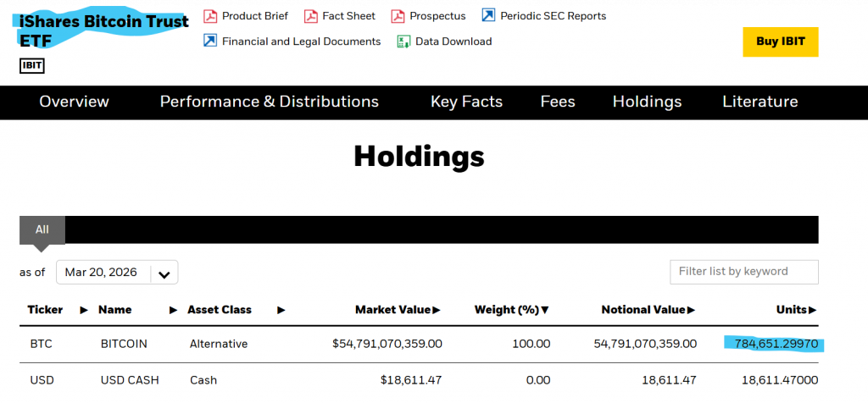The width and height of the screenshot is (868, 403).
Task: Click the Filter list by keyword field
Action: pyautogui.click(x=743, y=272)
